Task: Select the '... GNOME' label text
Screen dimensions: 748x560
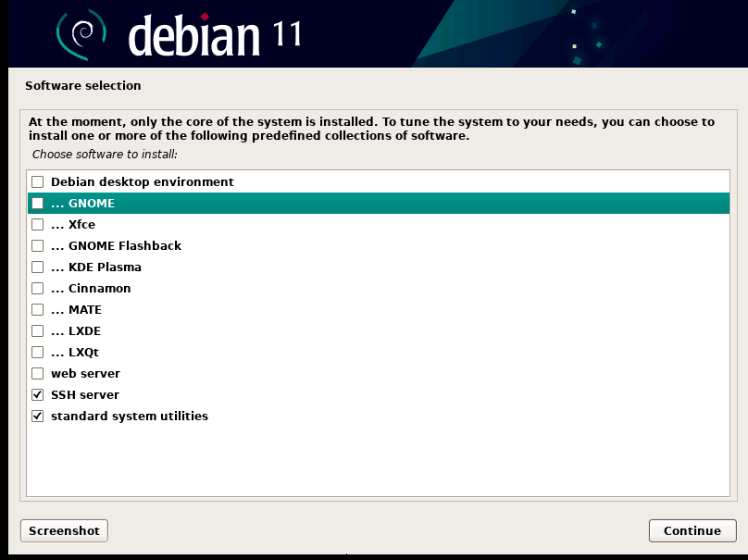Action: pyautogui.click(x=82, y=204)
